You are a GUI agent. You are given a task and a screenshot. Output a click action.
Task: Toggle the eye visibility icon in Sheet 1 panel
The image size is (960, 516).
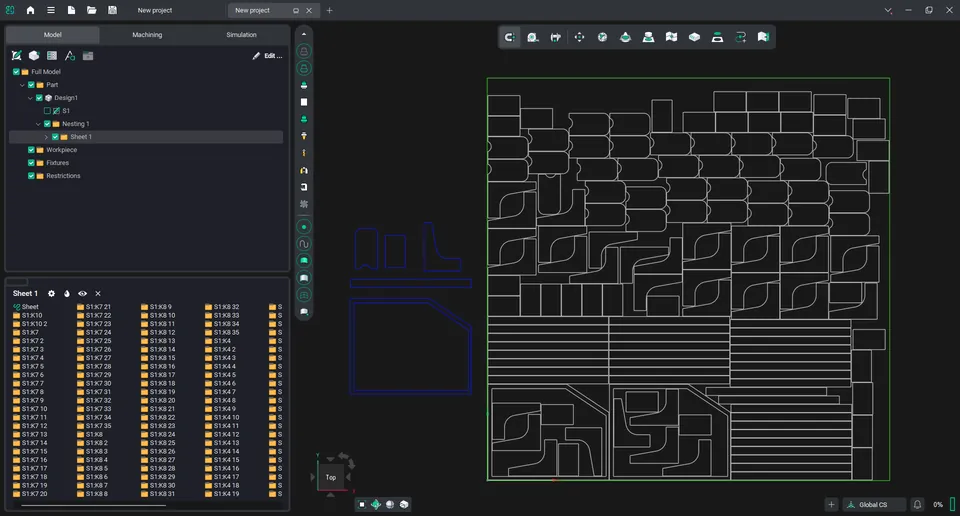pyautogui.click(x=82, y=294)
